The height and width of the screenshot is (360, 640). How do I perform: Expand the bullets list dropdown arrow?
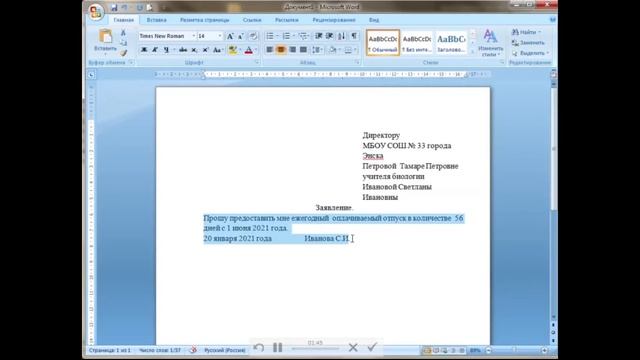click(277, 36)
